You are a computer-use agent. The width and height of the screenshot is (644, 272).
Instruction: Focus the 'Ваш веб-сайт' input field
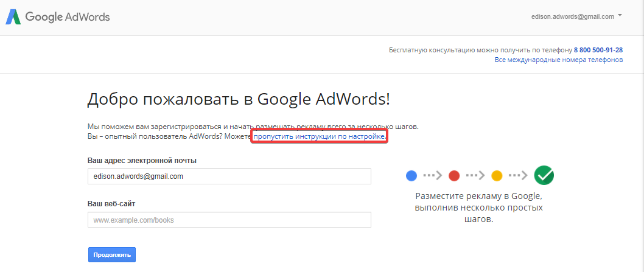pyautogui.click(x=229, y=220)
